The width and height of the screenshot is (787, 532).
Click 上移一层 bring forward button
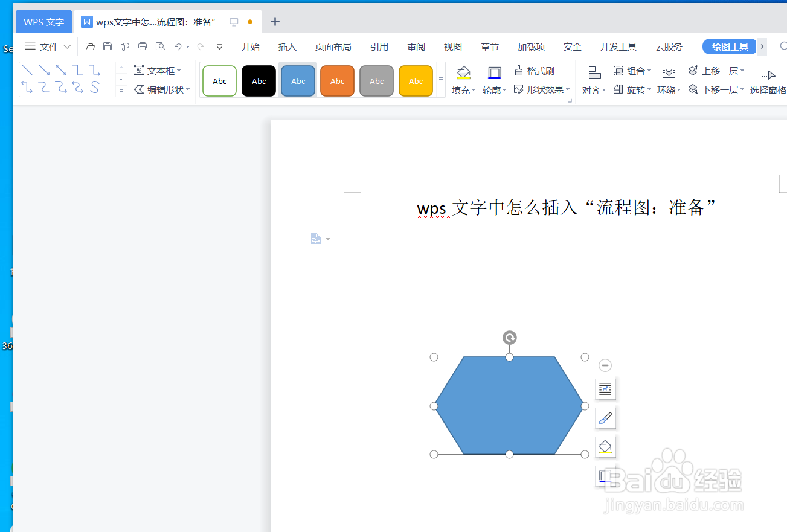tap(716, 71)
